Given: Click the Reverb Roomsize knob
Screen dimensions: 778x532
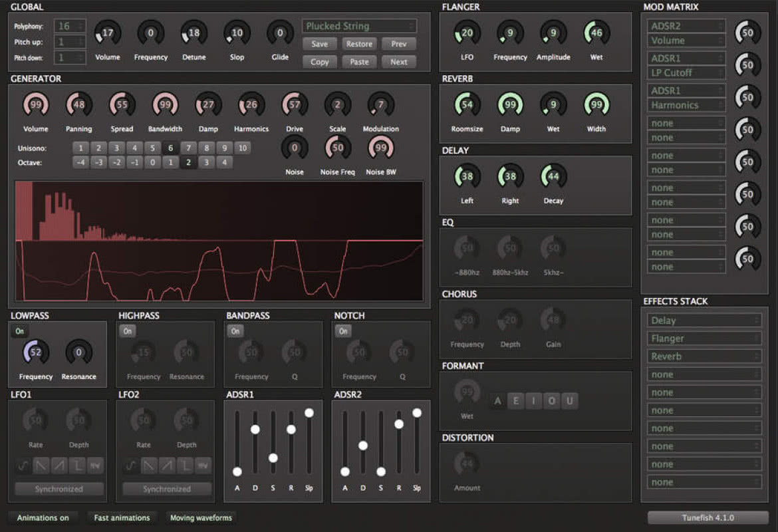Looking at the screenshot, I should 467,104.
